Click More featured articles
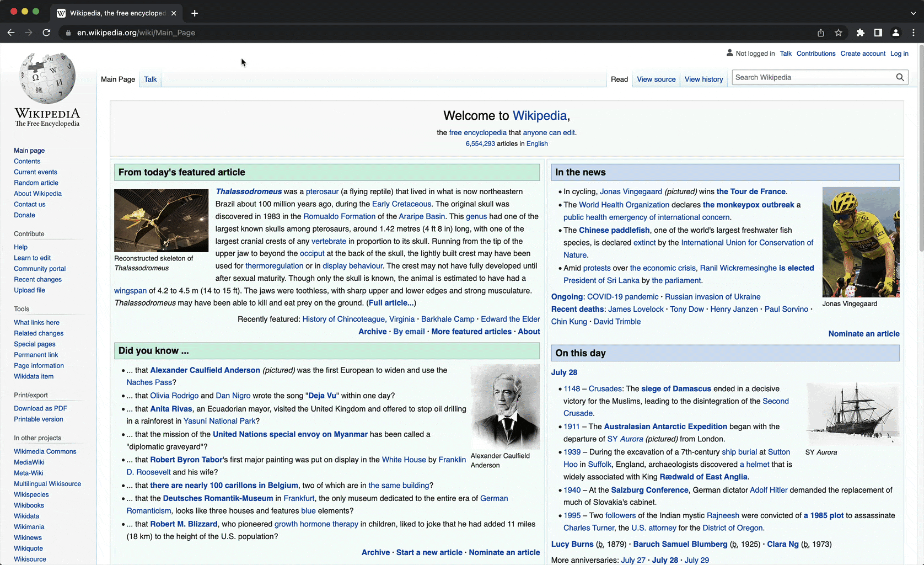This screenshot has width=924, height=565. coord(471,332)
